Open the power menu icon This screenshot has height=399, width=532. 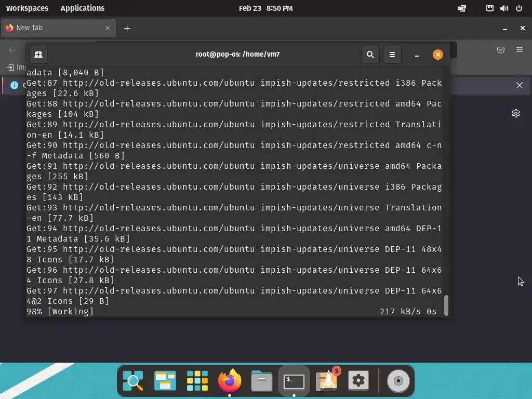(519, 8)
